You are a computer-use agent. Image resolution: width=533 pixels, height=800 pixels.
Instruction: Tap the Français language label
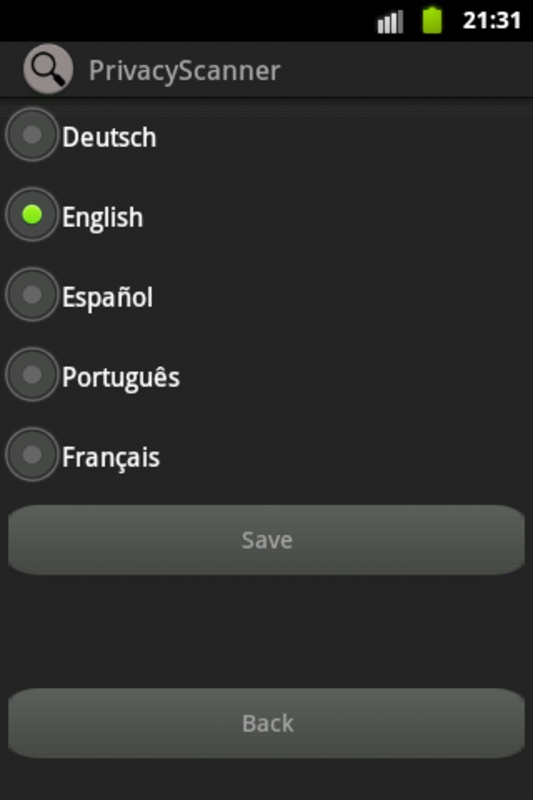(x=111, y=458)
